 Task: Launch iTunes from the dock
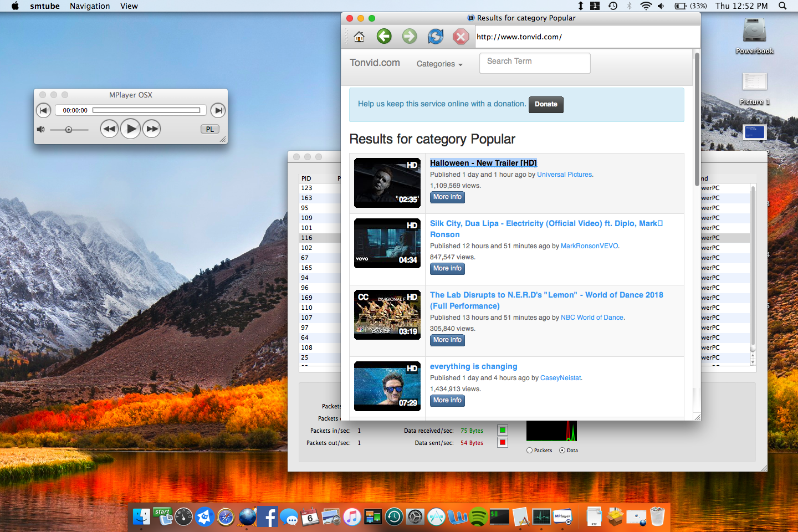click(x=352, y=516)
